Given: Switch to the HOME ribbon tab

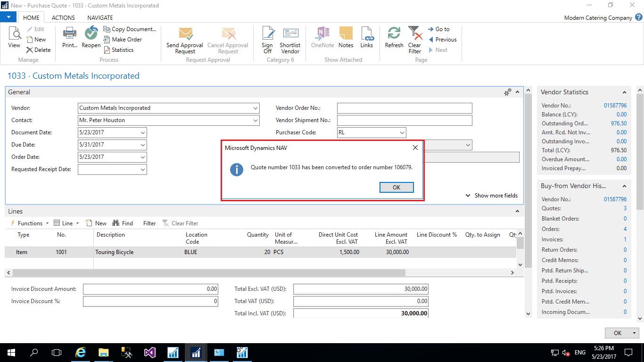Looking at the screenshot, I should tap(32, 17).
